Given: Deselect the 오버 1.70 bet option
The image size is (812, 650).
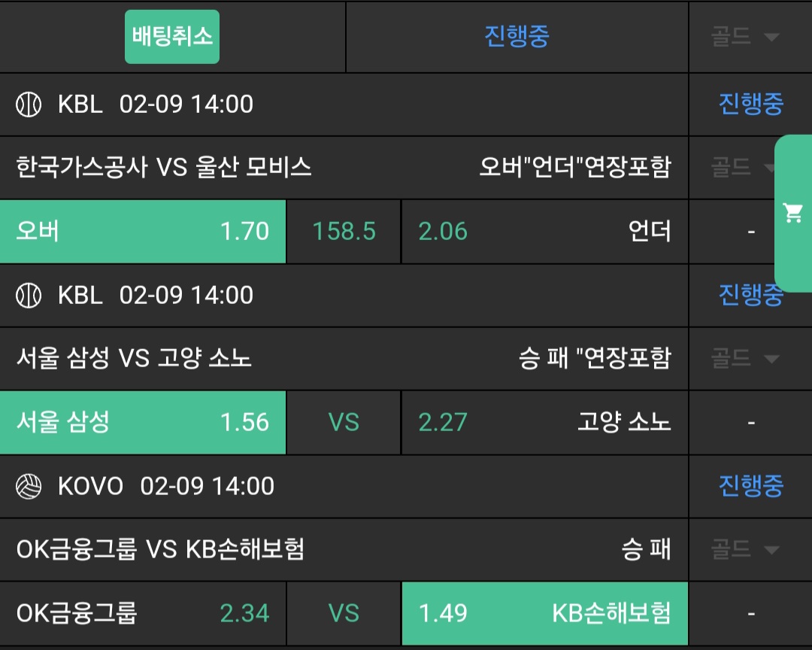Looking at the screenshot, I should coord(143,232).
